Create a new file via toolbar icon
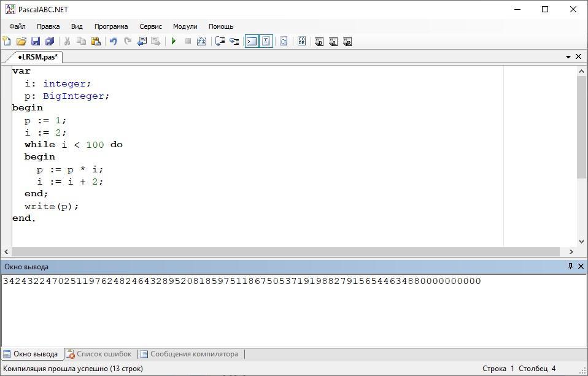Screen dimensions: 588x376 (7, 41)
